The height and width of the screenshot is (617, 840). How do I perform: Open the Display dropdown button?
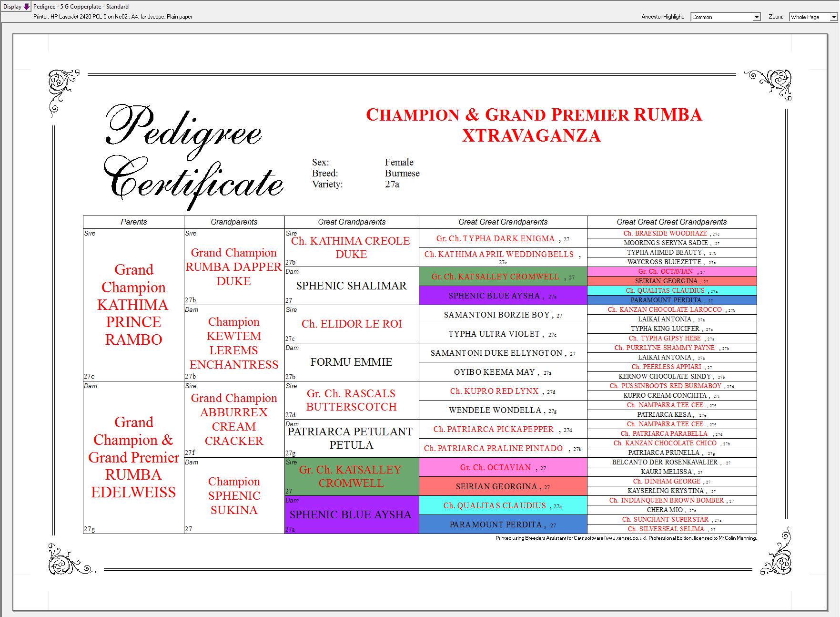coord(16,6)
